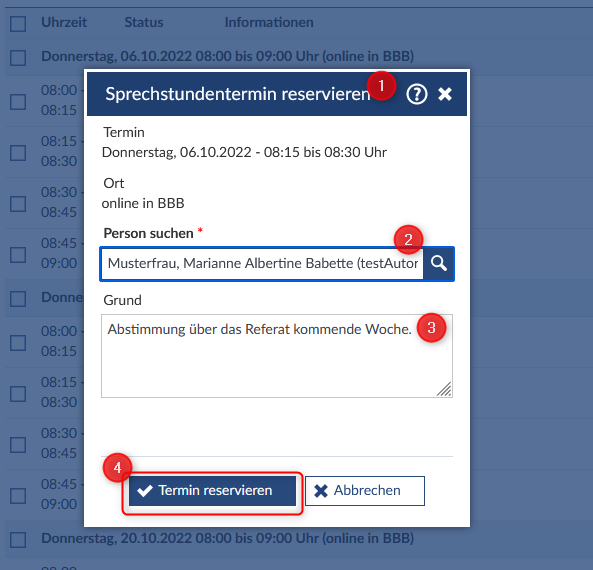Check the box for Donnerstag 06.10.2022 block
The height and width of the screenshot is (570, 593).
click(18, 58)
